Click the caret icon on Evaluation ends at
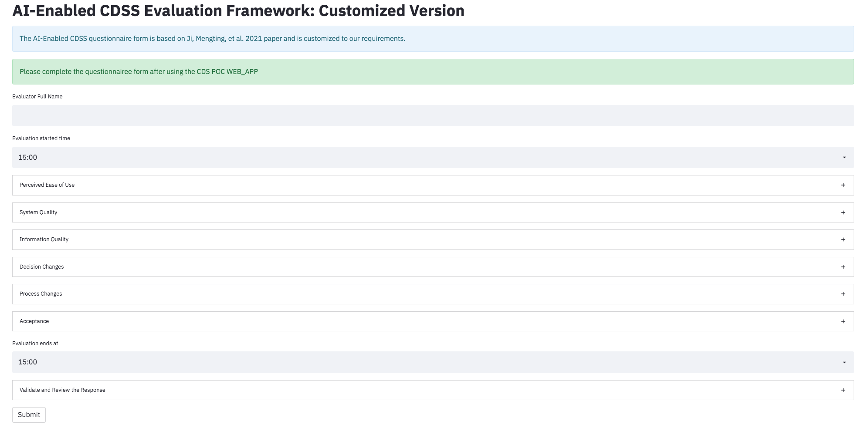Screen dimensions: 868x438 pyautogui.click(x=844, y=362)
